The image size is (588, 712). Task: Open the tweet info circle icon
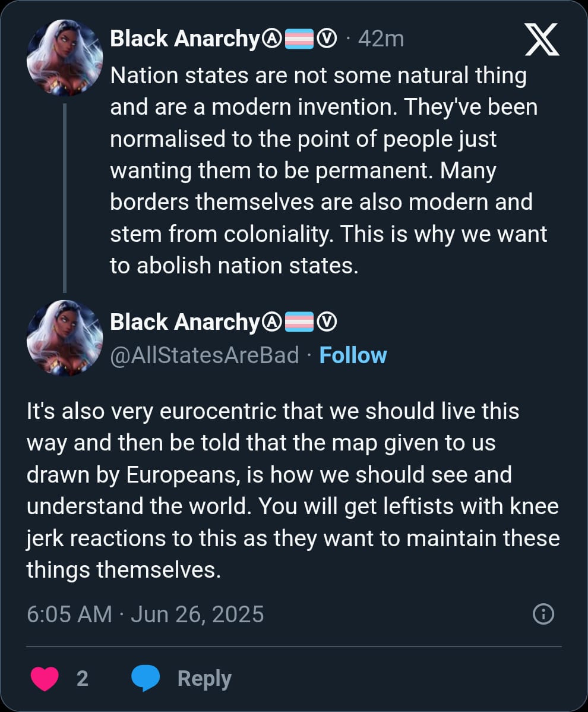click(x=543, y=614)
